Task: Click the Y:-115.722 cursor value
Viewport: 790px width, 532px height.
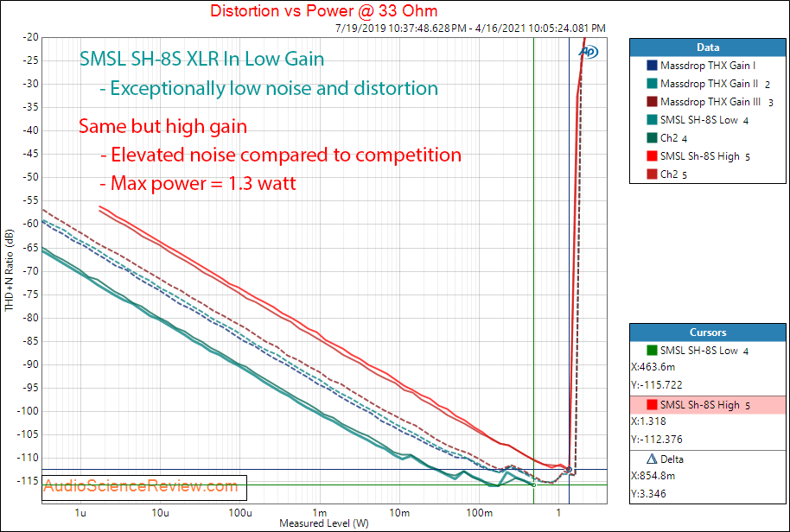Action: [x=657, y=385]
